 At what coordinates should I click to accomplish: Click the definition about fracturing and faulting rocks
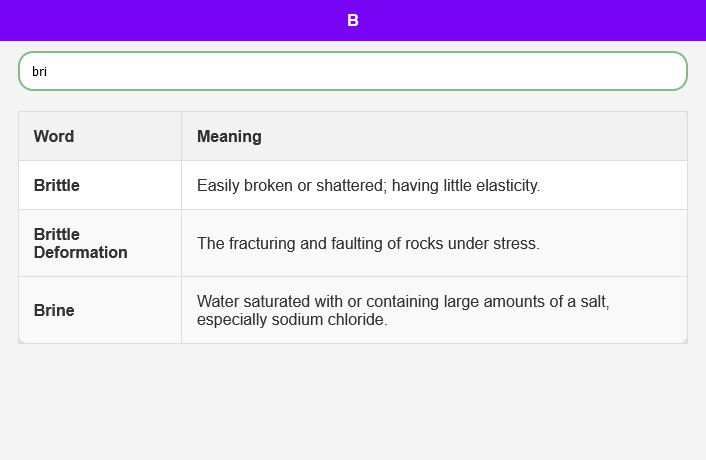click(368, 243)
